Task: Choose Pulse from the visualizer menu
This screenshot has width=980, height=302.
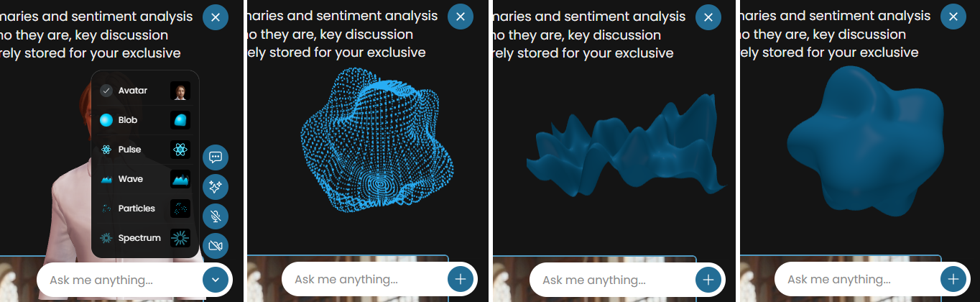Action: coord(130,150)
